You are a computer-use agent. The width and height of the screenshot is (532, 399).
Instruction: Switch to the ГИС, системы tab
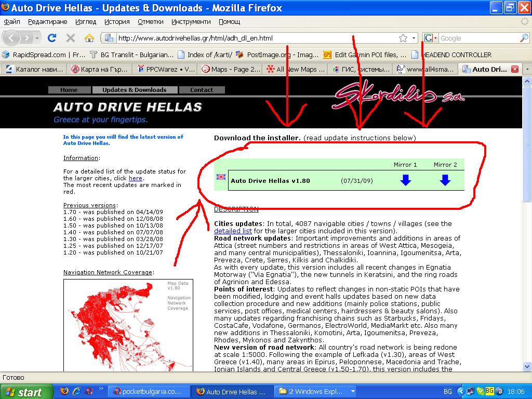[360, 69]
